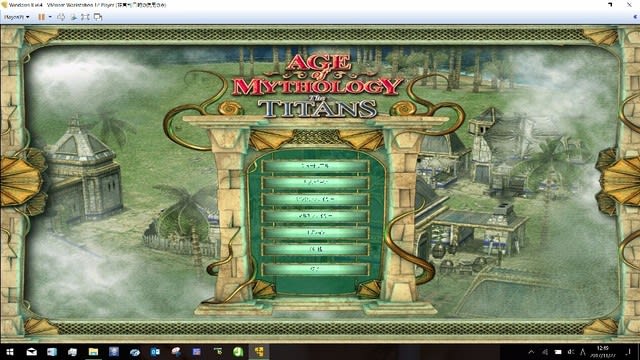Open the Mail app from taskbar
Viewport: 640px width, 360px height.
click(31, 352)
